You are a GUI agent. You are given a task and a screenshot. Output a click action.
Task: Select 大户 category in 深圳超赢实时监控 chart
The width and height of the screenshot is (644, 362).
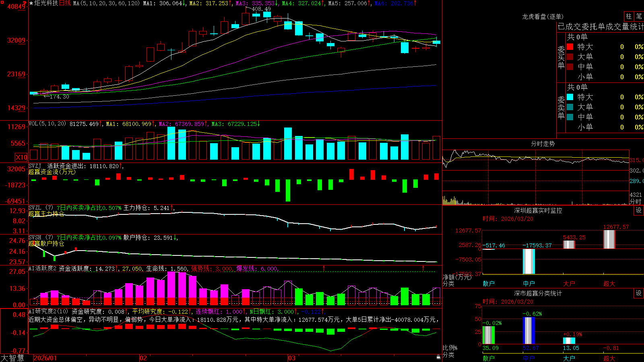tap(569, 284)
